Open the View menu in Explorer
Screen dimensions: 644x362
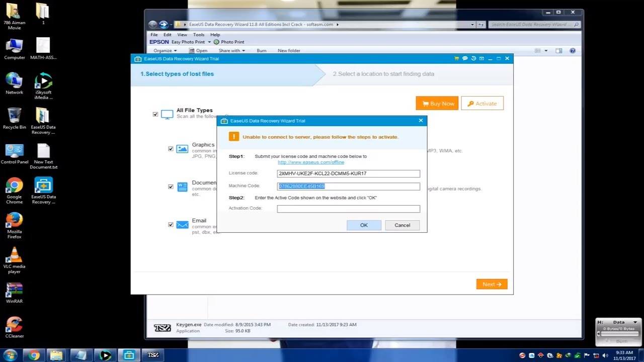pyautogui.click(x=182, y=35)
